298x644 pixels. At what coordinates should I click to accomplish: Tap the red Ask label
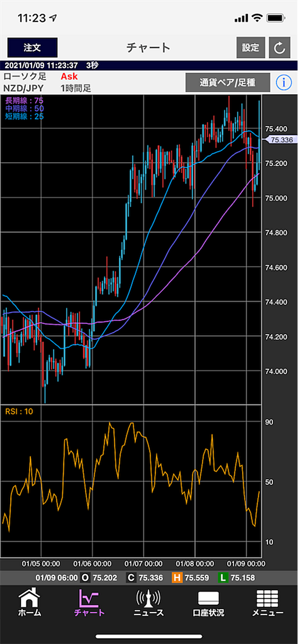[x=69, y=77]
